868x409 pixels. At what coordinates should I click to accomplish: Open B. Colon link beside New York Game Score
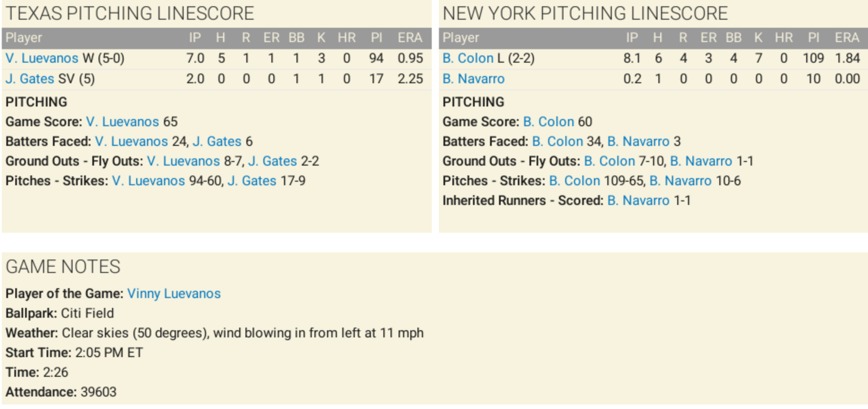pos(548,122)
